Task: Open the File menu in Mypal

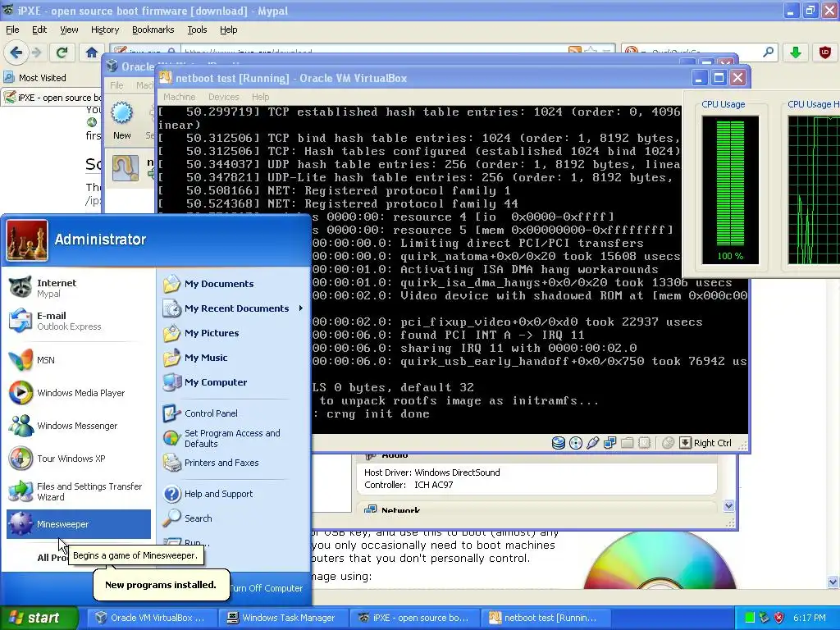Action: 12,30
